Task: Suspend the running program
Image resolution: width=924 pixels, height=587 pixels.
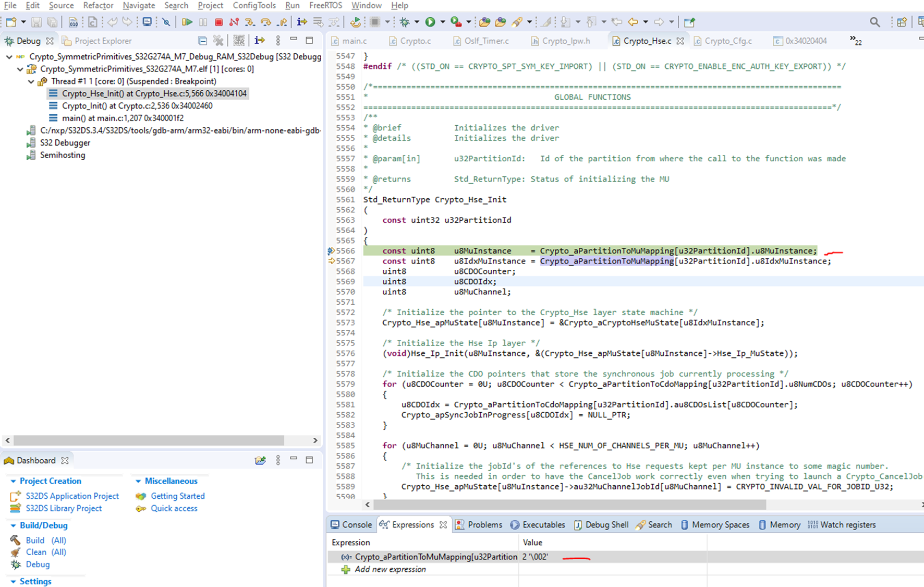Action: (x=203, y=22)
